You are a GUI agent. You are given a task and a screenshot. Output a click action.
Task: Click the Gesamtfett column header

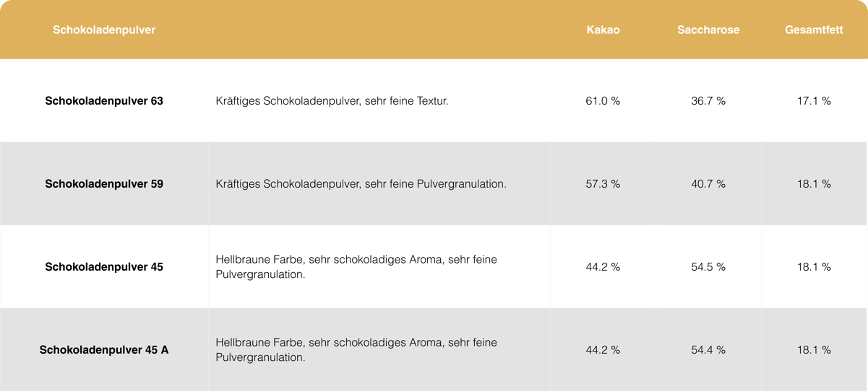pyautogui.click(x=814, y=30)
